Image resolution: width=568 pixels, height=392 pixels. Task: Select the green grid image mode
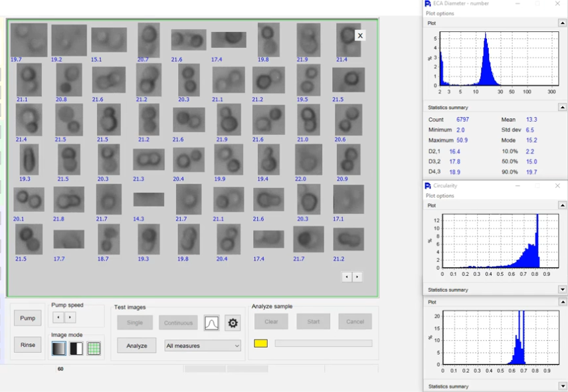click(94, 348)
